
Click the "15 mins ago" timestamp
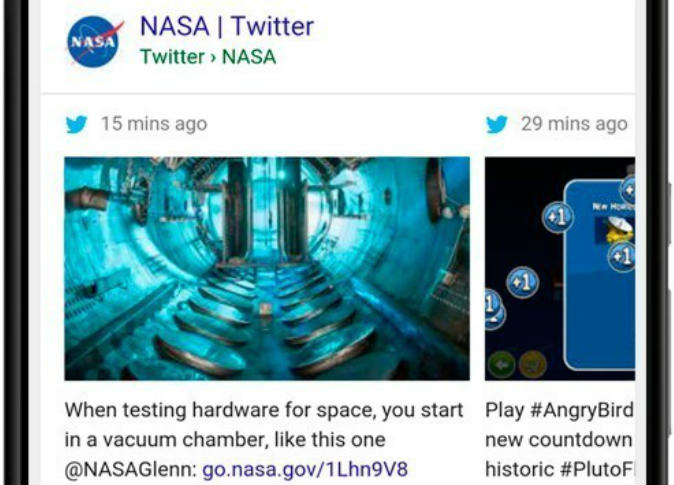point(154,124)
